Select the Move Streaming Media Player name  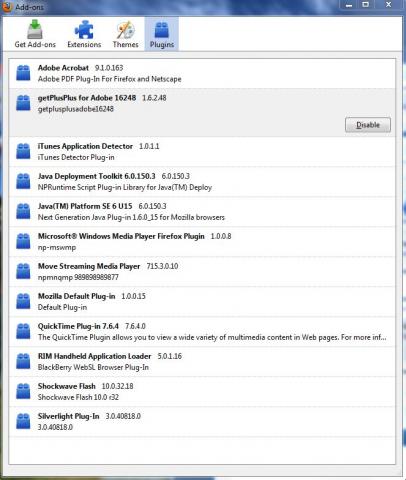89,266
